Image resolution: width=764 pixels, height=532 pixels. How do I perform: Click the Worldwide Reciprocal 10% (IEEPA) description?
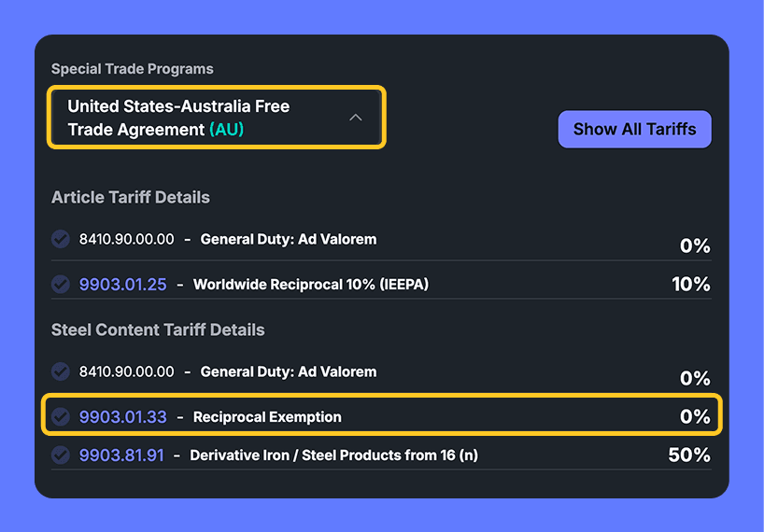[310, 284]
